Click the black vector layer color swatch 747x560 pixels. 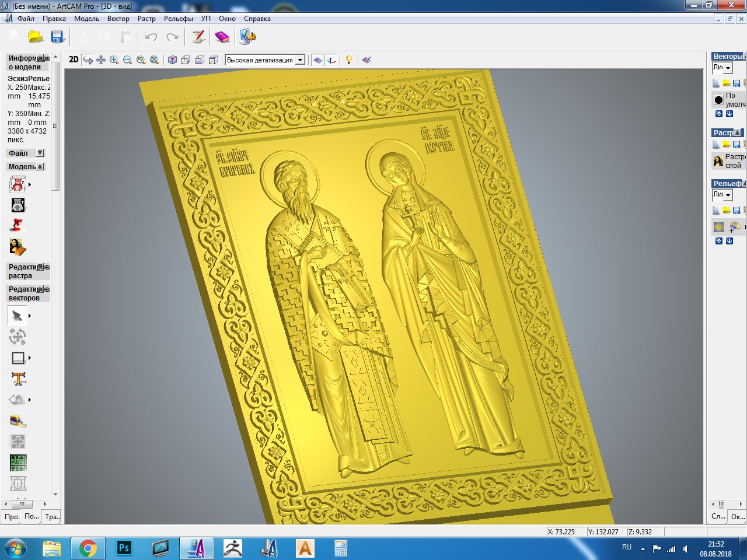pyautogui.click(x=718, y=100)
